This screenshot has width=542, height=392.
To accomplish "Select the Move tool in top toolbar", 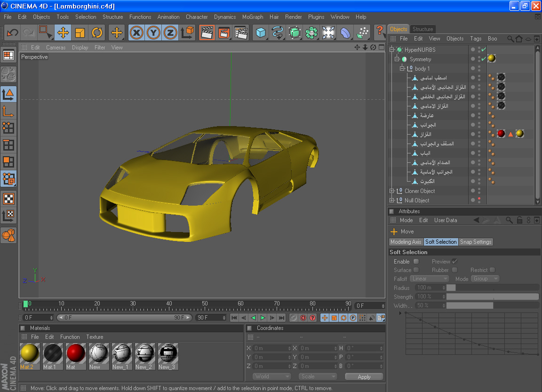I will pos(63,33).
